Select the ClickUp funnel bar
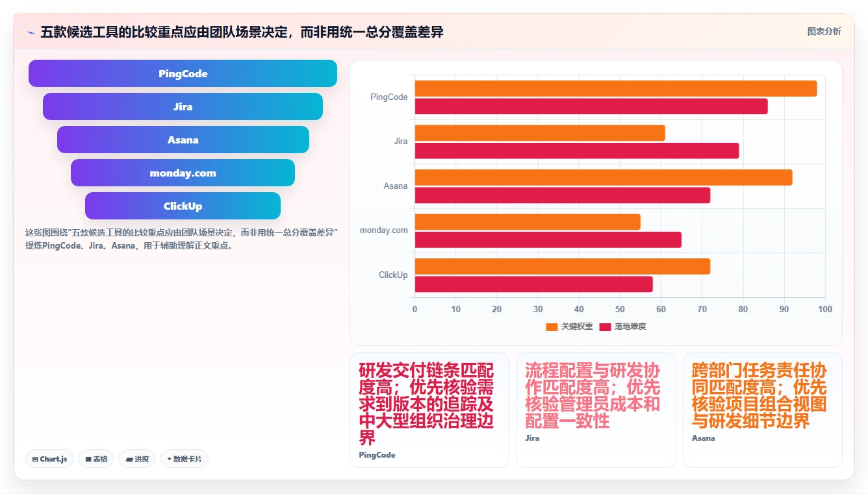868x494 pixels. tap(183, 206)
